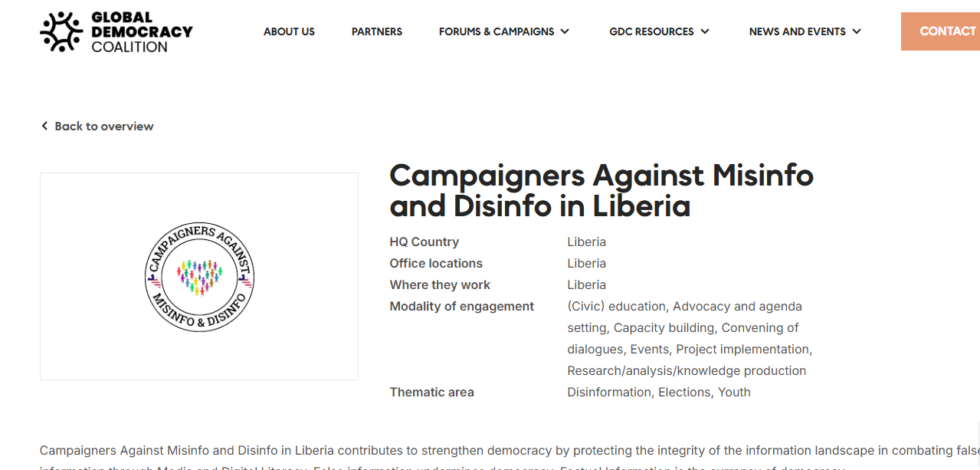Go to the Partners menu item
The height and width of the screenshot is (470, 980).
tap(376, 31)
